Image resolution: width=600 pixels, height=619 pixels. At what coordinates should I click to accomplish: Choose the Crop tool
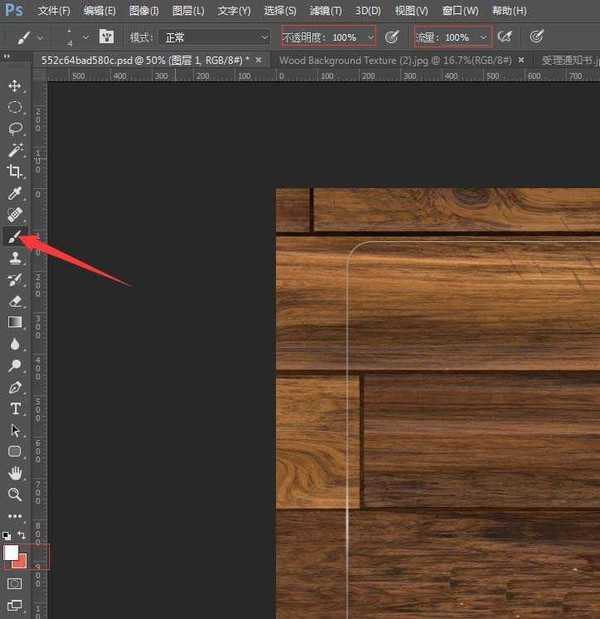[x=15, y=172]
